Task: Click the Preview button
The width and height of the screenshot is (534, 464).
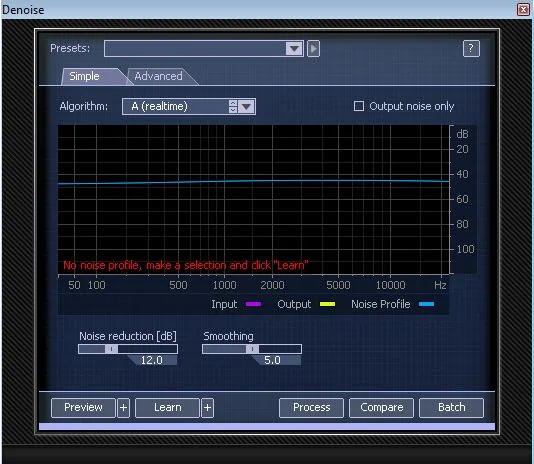Action: (83, 407)
